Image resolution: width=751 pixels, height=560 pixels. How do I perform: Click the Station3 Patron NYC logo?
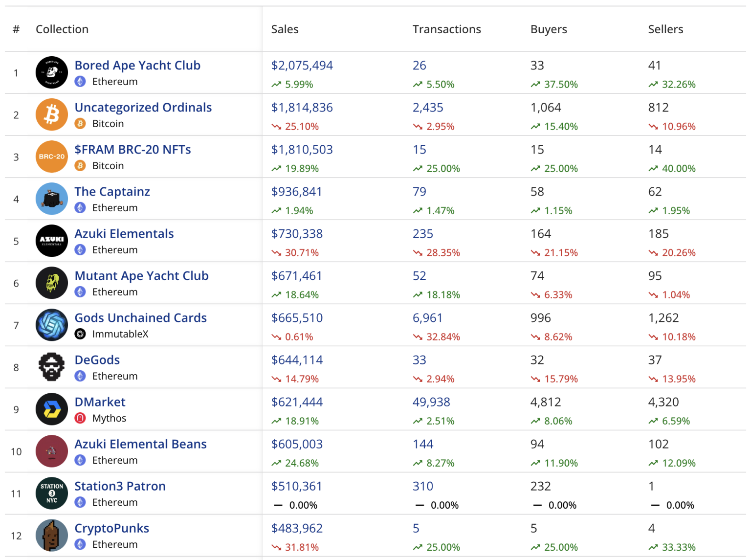(51, 493)
